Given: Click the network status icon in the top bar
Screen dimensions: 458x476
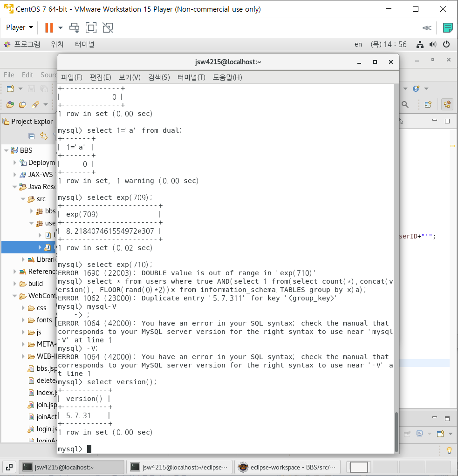Looking at the screenshot, I should pyautogui.click(x=420, y=44).
